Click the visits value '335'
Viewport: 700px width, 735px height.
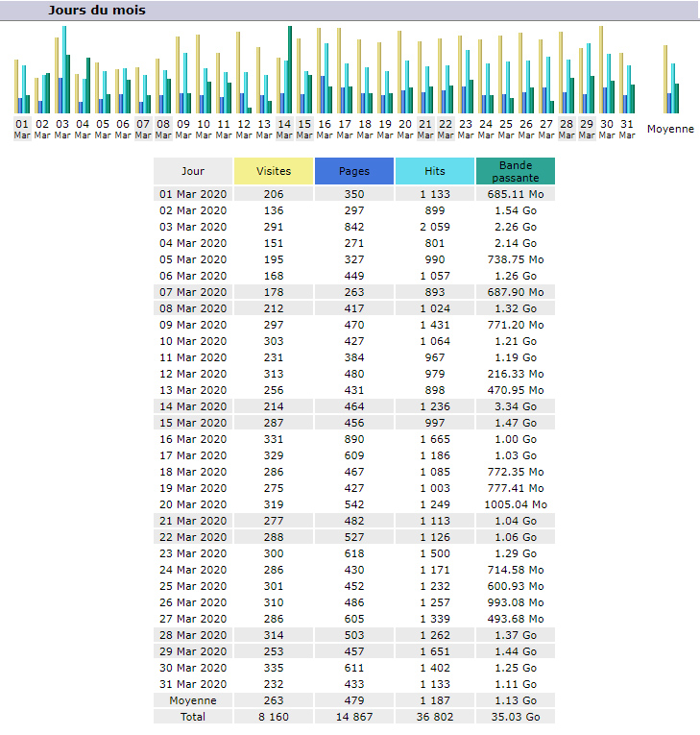(x=274, y=668)
